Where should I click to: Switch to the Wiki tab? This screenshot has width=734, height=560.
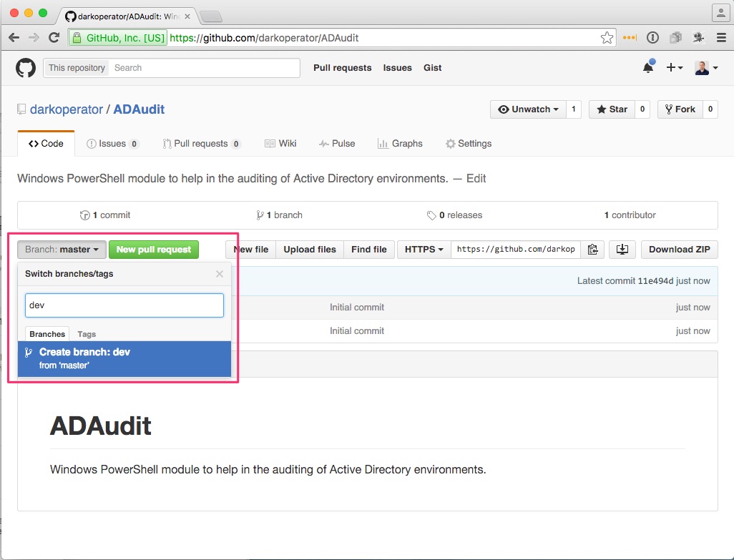(x=280, y=144)
